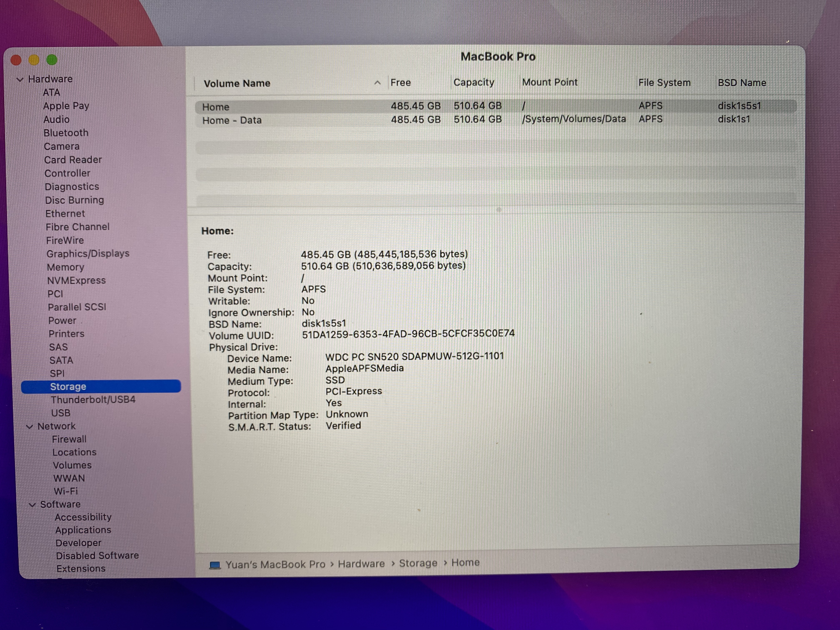Select Applications under Software
Viewport: 840px width, 630px height.
point(83,530)
